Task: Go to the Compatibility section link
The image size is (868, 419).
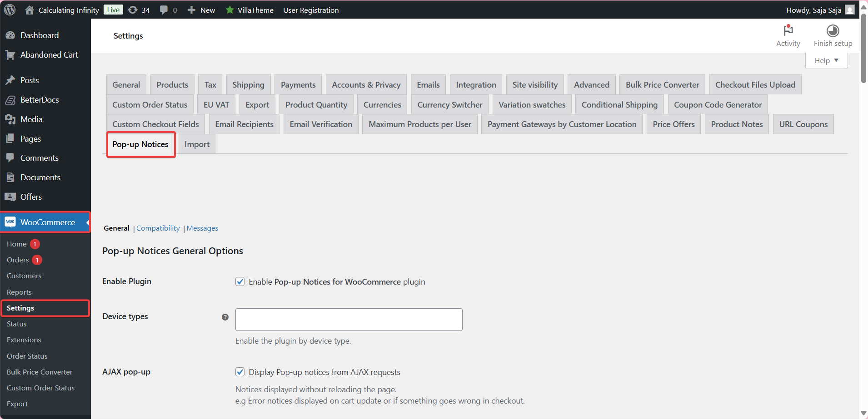Action: pyautogui.click(x=158, y=228)
